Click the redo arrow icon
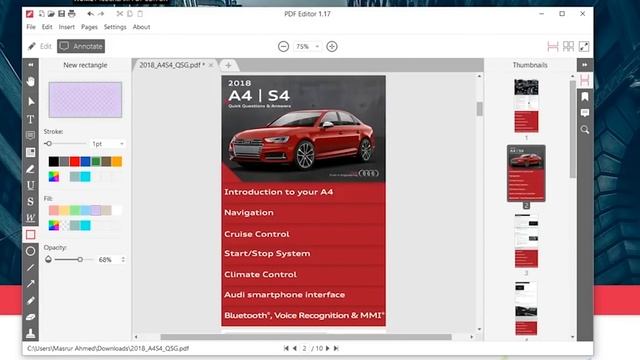The height and width of the screenshot is (360, 640). click(x=101, y=13)
